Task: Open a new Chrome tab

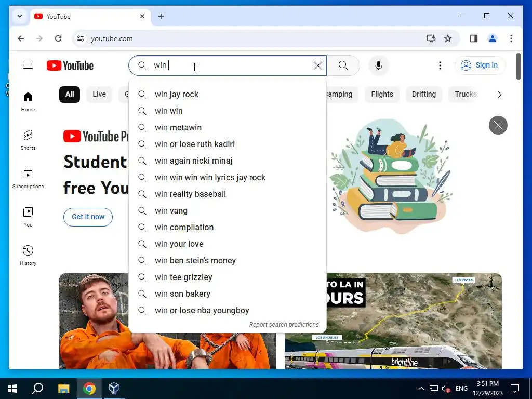Action: click(x=161, y=16)
